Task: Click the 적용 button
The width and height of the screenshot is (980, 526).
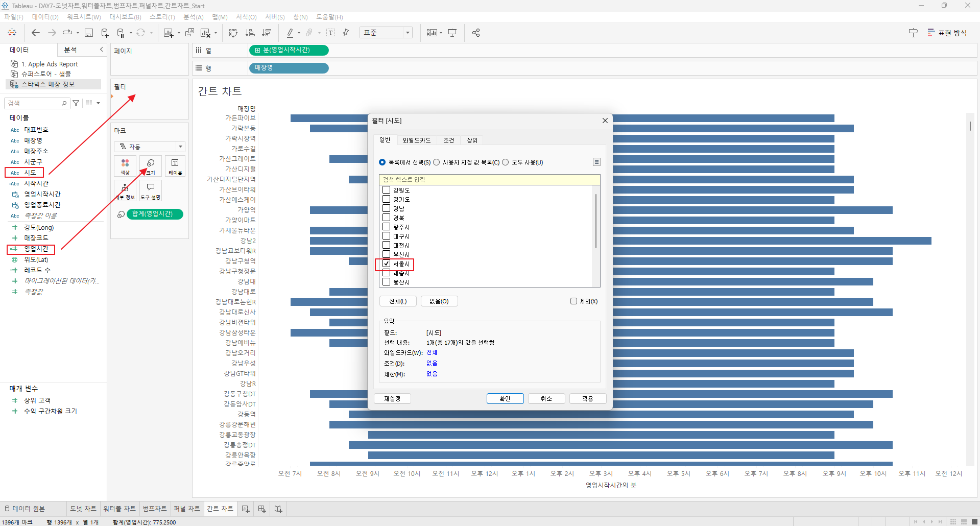Action: point(588,398)
